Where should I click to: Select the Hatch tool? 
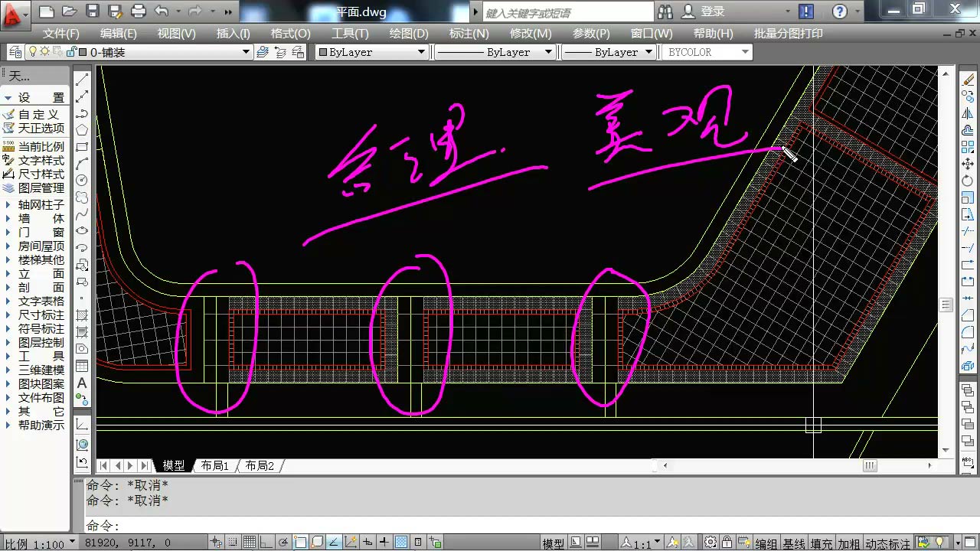[82, 315]
